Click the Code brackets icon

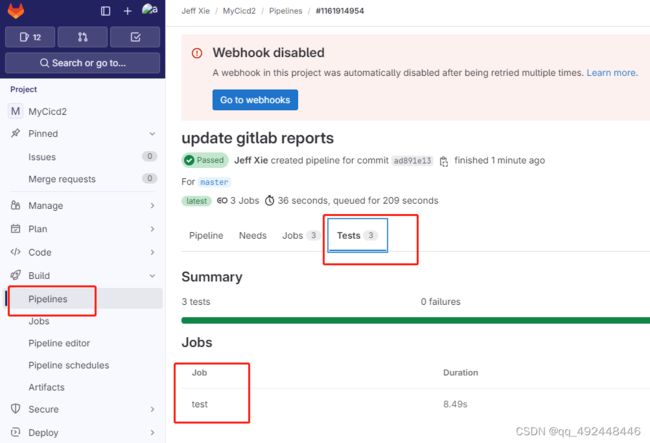click(x=15, y=252)
